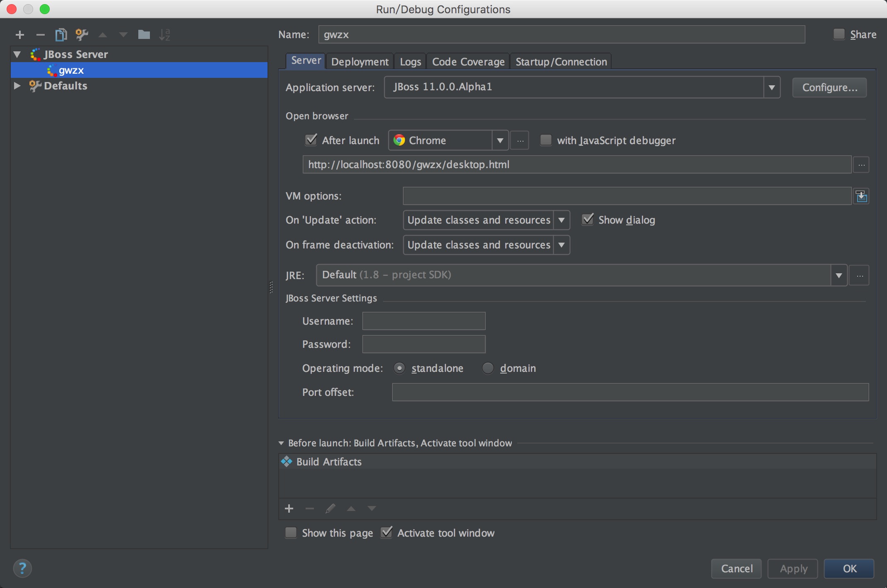Move configuration up in the list toolbar

tap(103, 35)
